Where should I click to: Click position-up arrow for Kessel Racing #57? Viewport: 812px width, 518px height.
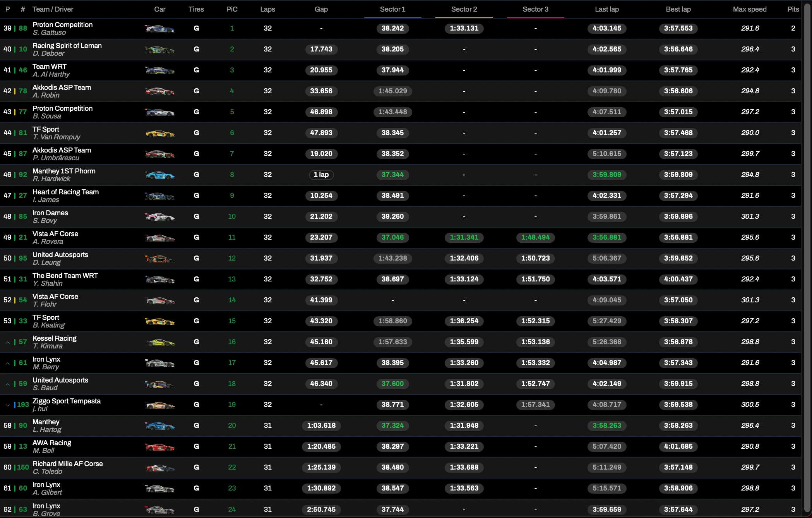click(x=7, y=342)
